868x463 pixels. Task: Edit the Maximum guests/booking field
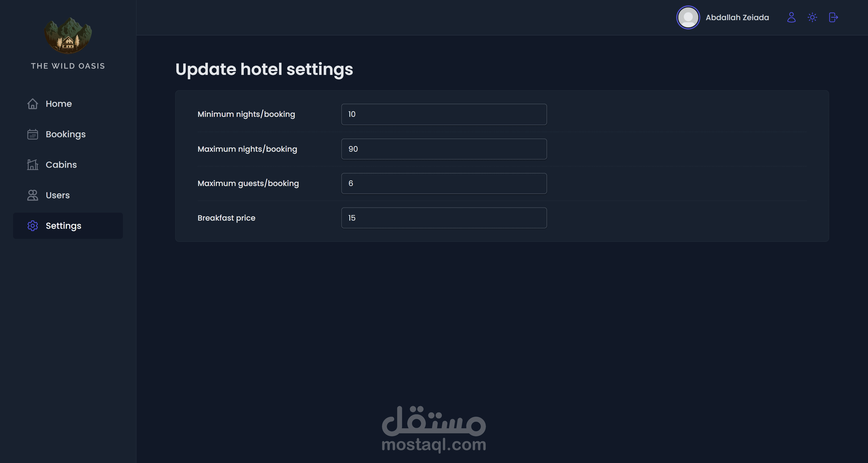point(444,184)
